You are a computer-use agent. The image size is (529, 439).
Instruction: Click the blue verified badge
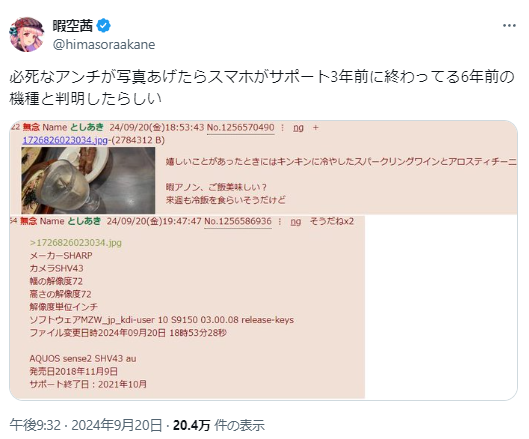point(104,26)
